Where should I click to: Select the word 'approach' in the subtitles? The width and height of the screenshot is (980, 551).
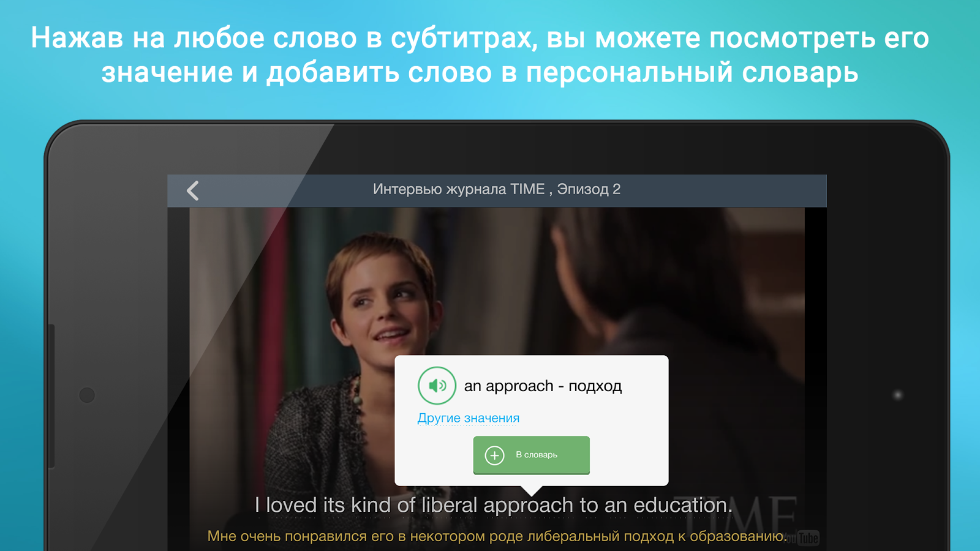(x=529, y=506)
